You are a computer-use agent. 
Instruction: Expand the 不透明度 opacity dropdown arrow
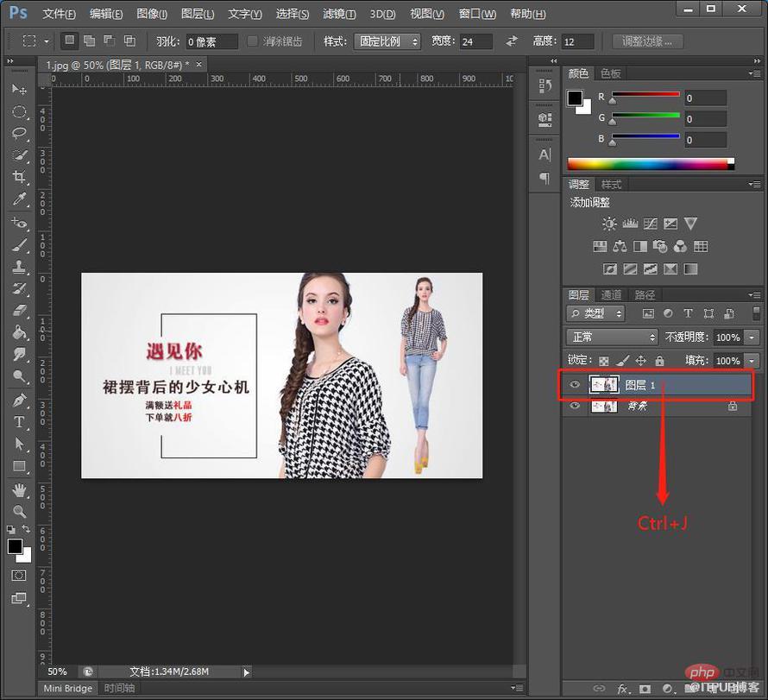click(752, 337)
